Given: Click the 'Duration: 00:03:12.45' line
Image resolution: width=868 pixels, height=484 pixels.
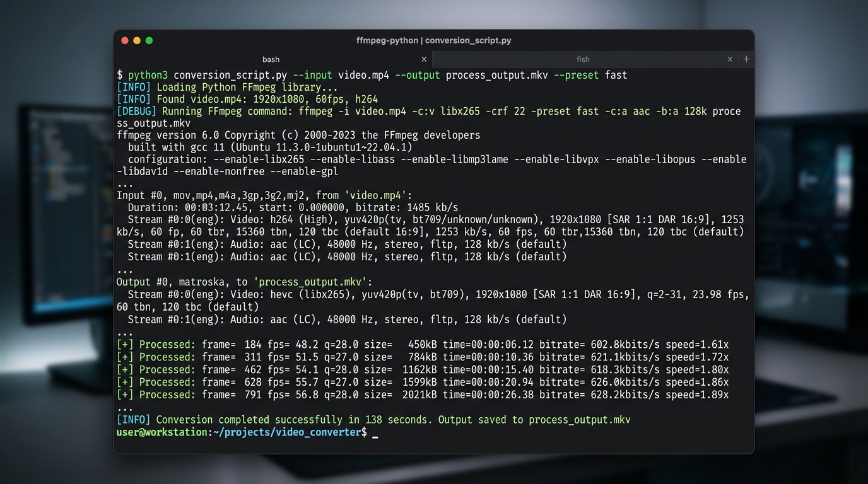Looking at the screenshot, I should coord(293,207).
